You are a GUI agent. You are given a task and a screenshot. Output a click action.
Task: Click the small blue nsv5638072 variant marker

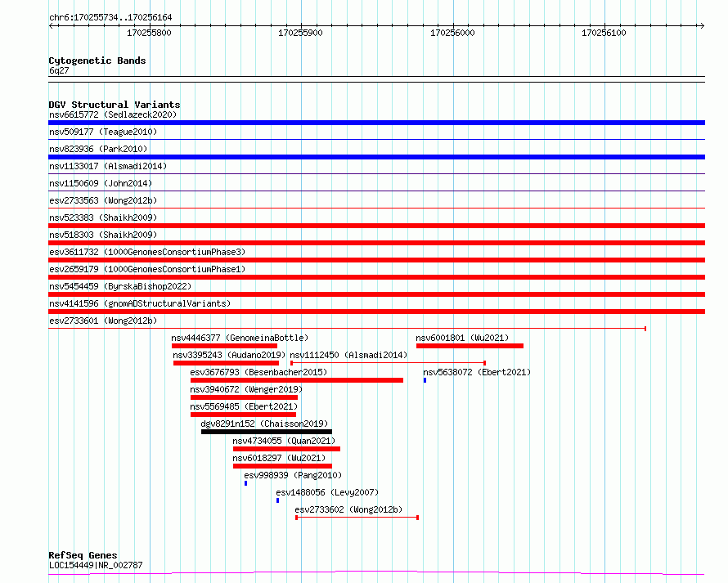425,380
